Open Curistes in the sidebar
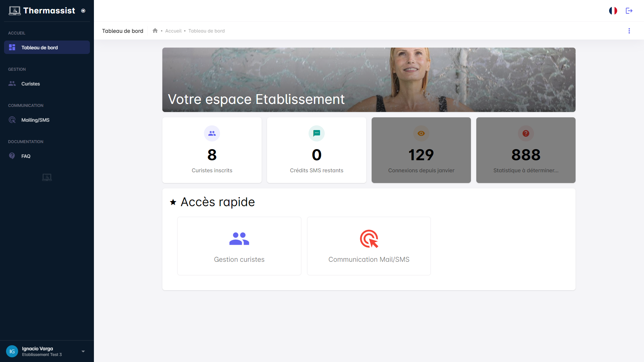 click(x=31, y=84)
